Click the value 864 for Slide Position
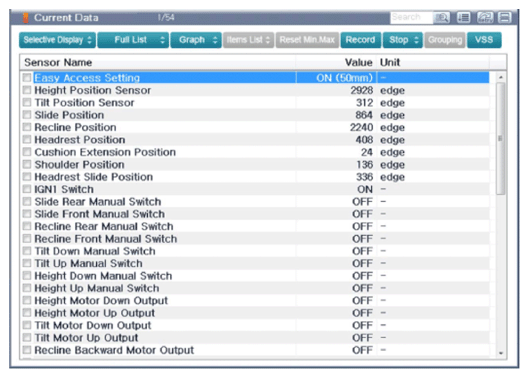529x378 pixels. point(364,115)
